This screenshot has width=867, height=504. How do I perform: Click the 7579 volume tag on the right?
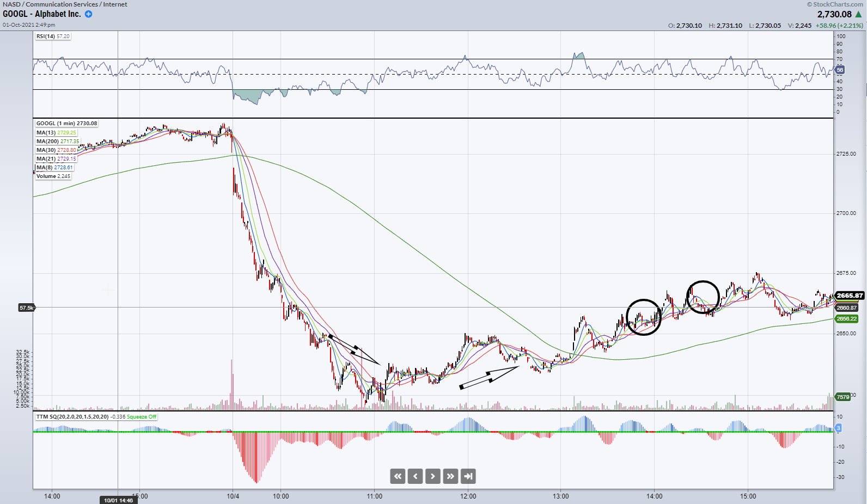tap(842, 397)
